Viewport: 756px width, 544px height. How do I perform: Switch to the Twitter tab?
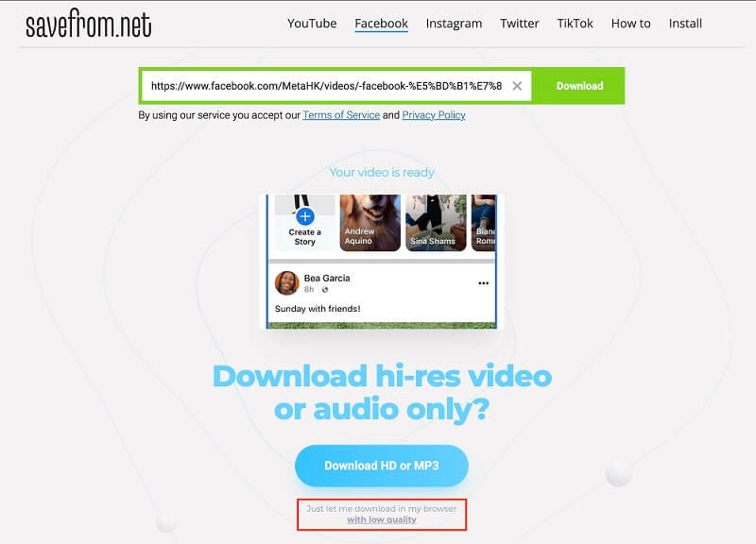pos(519,24)
